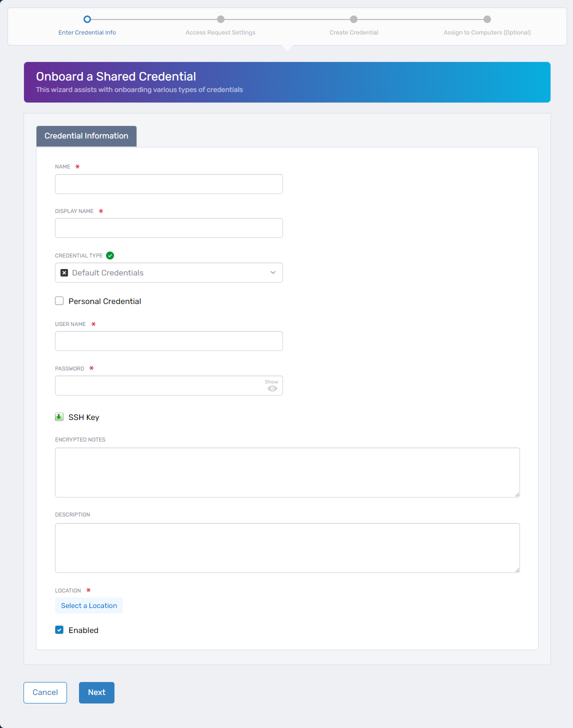Open the Credential Type dropdown
The width and height of the screenshot is (573, 728).
[x=272, y=272]
